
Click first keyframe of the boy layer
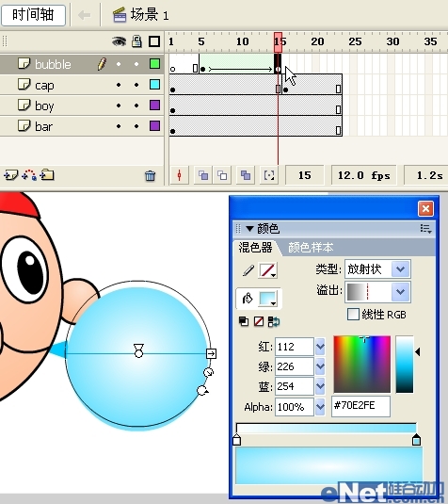(173, 110)
